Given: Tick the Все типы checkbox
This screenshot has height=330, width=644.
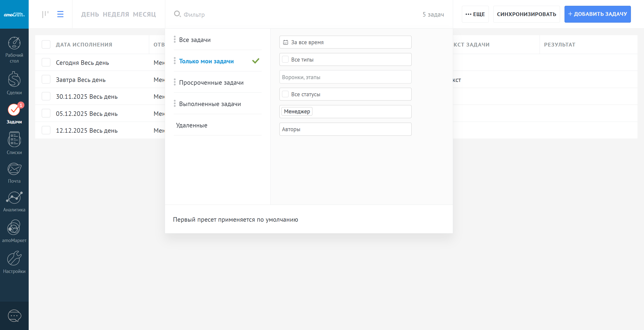Looking at the screenshot, I should click(x=285, y=60).
